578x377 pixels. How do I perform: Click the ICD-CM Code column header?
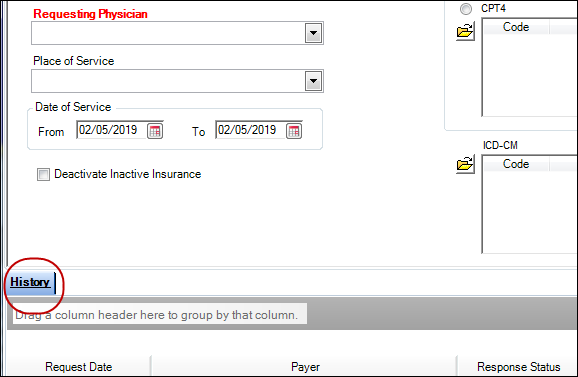coord(516,164)
